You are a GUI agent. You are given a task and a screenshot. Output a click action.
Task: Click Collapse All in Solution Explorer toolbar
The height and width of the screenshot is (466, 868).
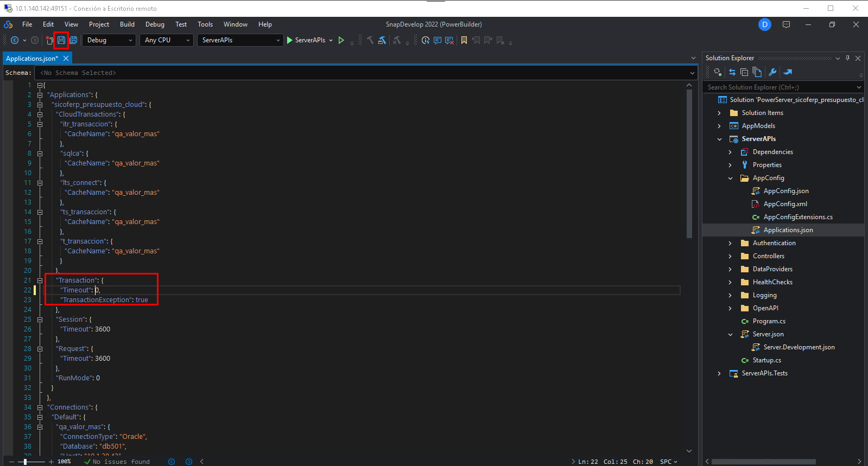coord(744,72)
